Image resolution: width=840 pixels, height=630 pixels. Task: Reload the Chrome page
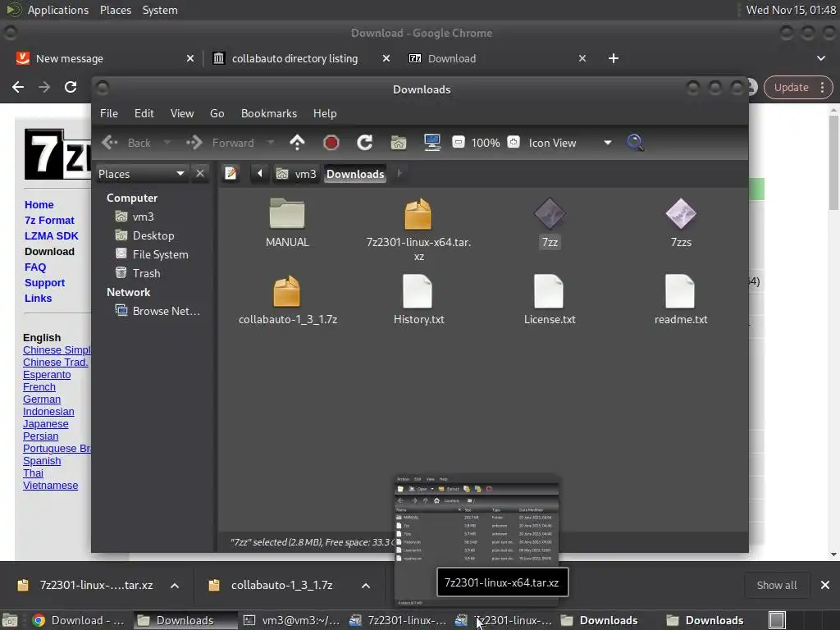(x=71, y=87)
